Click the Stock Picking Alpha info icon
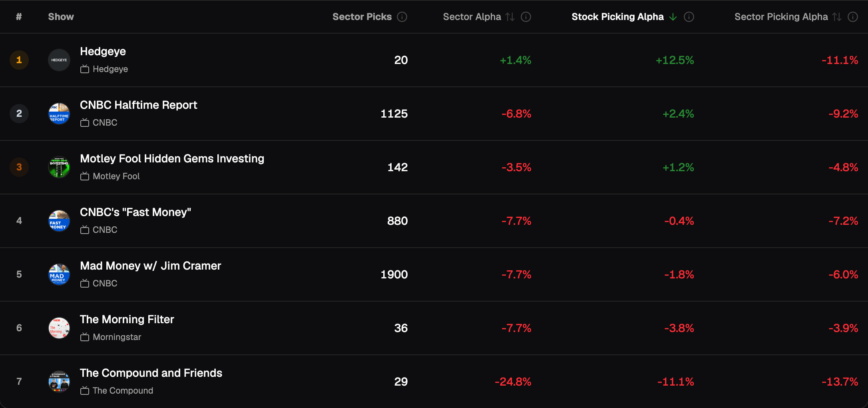868x408 pixels. (x=689, y=17)
